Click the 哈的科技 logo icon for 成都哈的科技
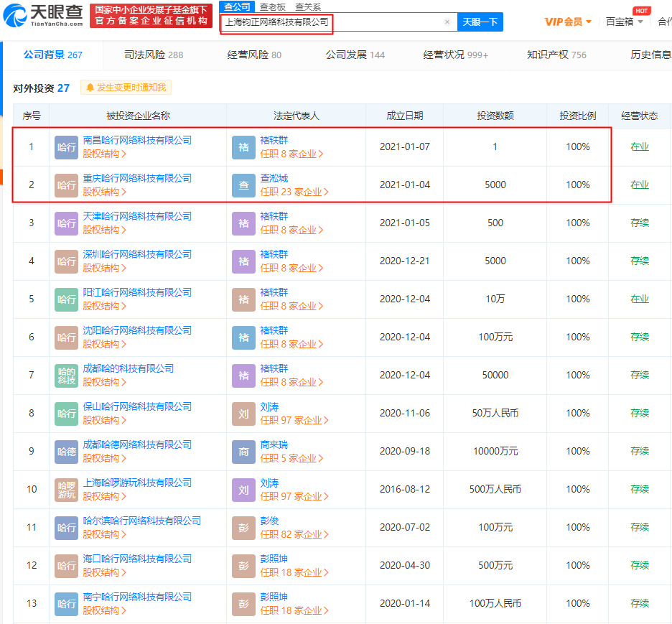The width and height of the screenshot is (672, 624). tap(67, 376)
